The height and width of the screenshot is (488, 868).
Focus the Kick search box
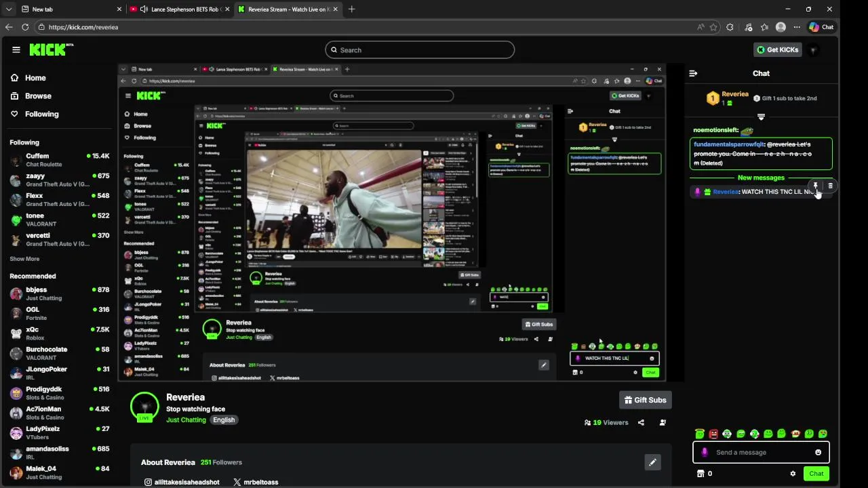coord(420,50)
